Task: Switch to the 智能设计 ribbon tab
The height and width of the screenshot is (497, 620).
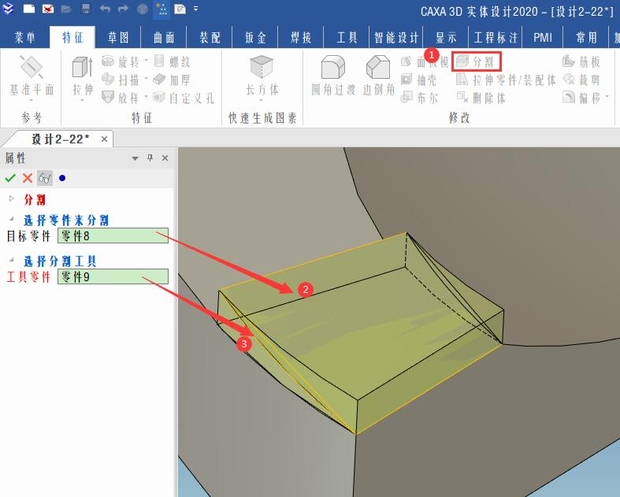Action: pos(396,38)
